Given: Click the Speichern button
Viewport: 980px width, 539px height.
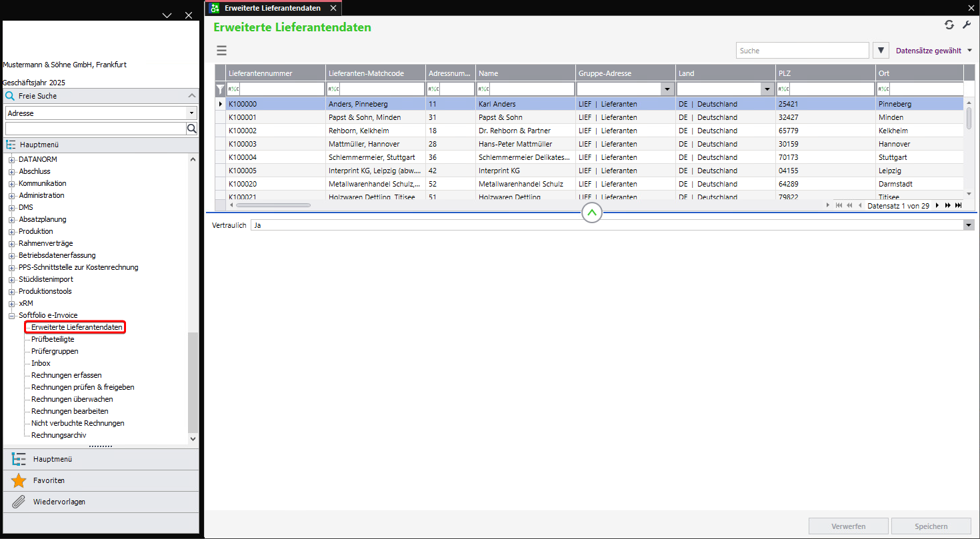Looking at the screenshot, I should pyautogui.click(x=931, y=526).
